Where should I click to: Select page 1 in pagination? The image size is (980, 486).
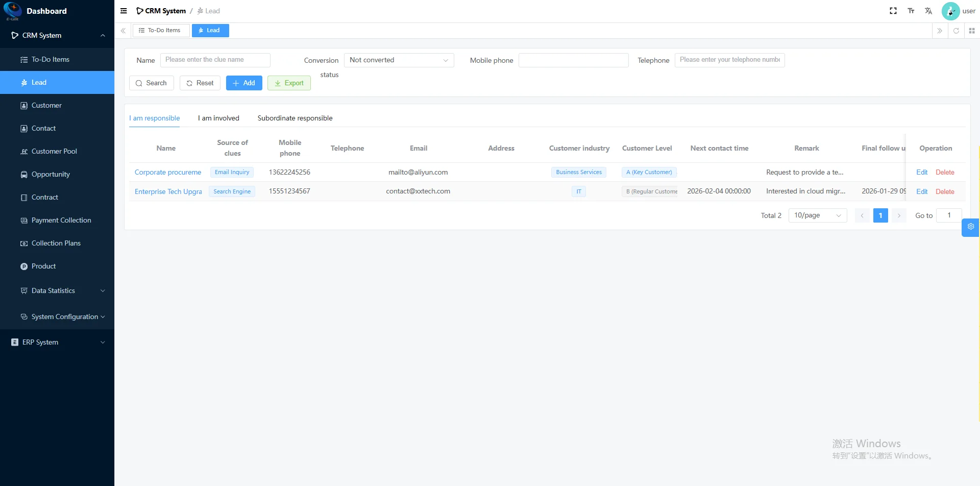880,215
